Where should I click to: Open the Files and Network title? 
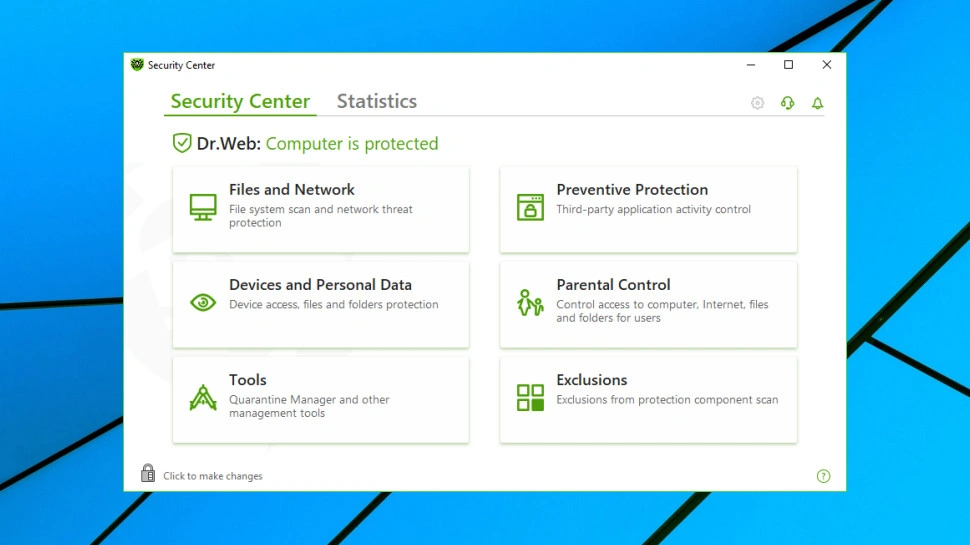click(291, 189)
